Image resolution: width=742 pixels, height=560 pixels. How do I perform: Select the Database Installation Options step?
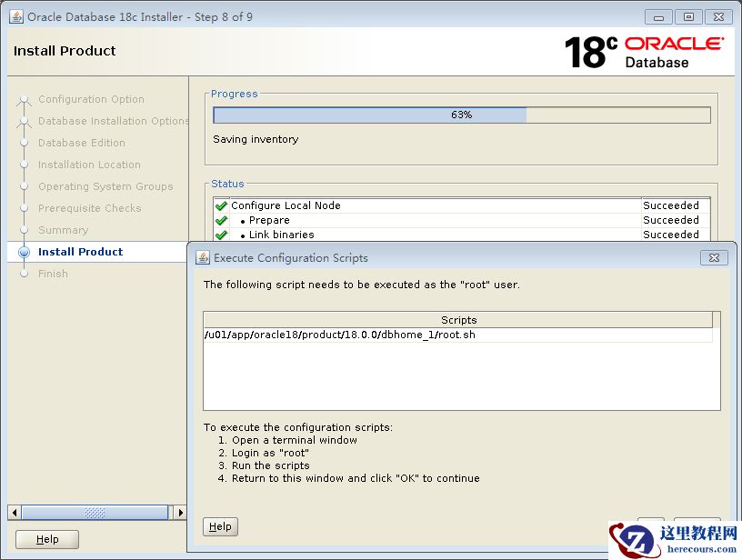(x=114, y=121)
